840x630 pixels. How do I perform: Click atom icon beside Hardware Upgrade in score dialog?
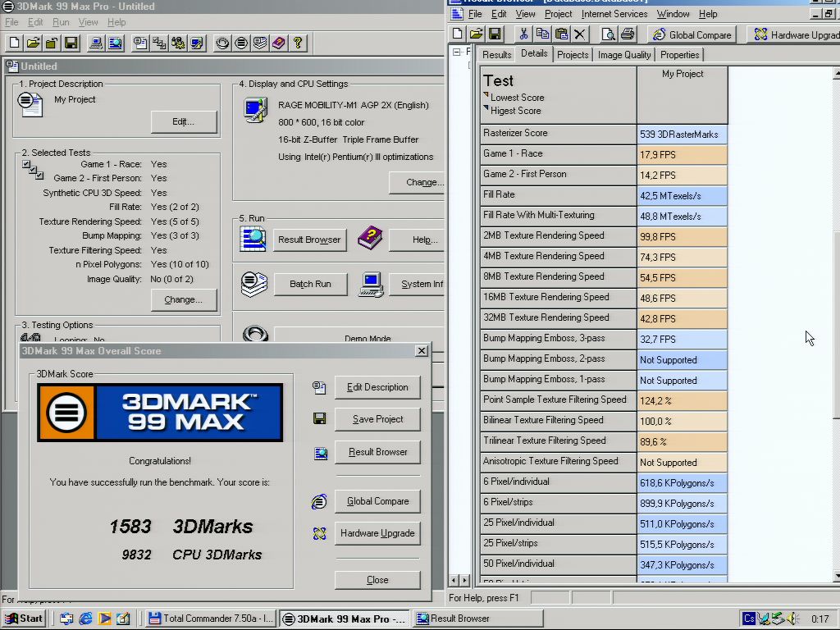(320, 533)
